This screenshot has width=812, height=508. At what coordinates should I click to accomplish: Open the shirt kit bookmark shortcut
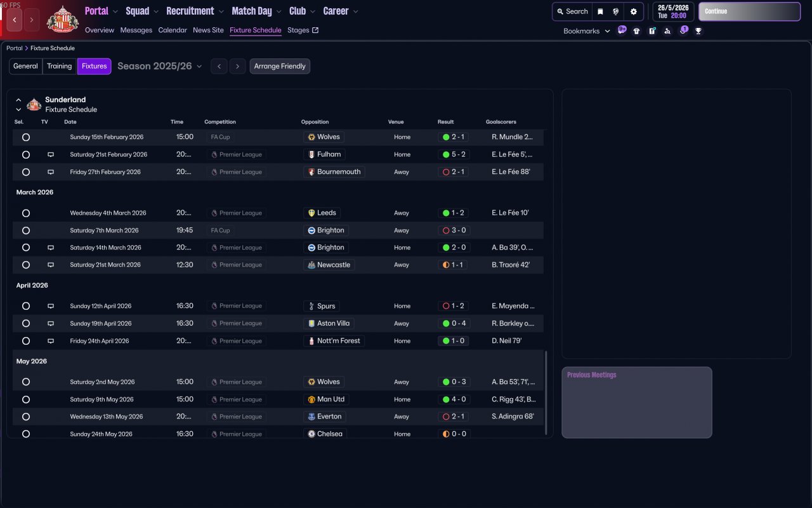tap(637, 30)
